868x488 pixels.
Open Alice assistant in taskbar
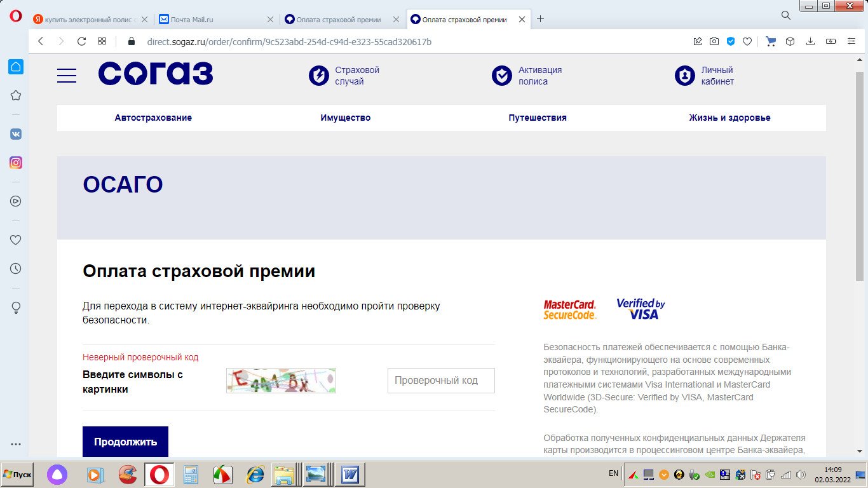click(57, 475)
